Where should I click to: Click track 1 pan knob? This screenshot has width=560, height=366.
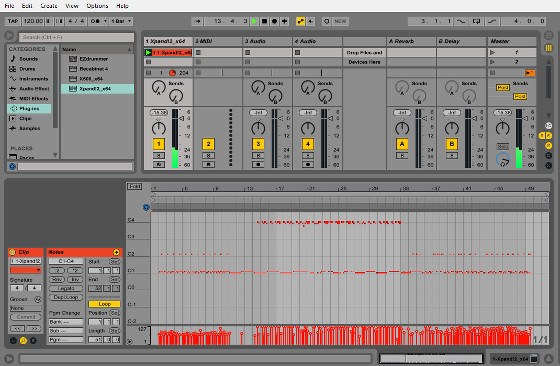(159, 128)
